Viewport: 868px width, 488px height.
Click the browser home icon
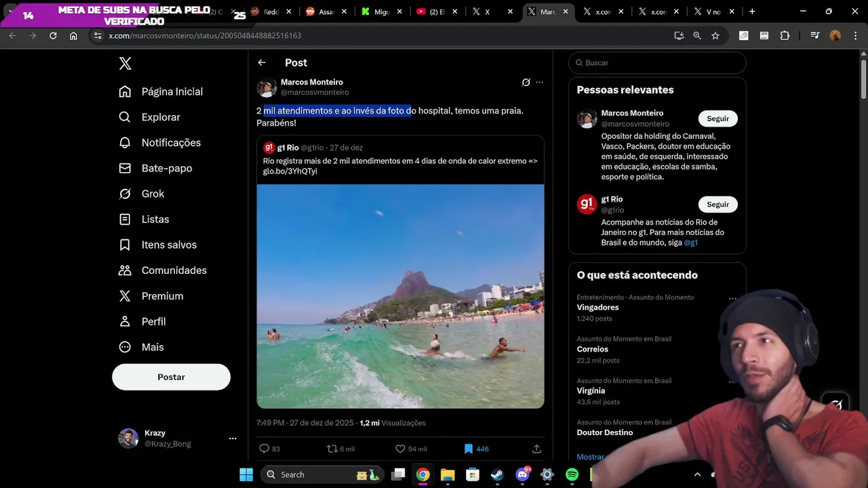pyautogui.click(x=73, y=36)
